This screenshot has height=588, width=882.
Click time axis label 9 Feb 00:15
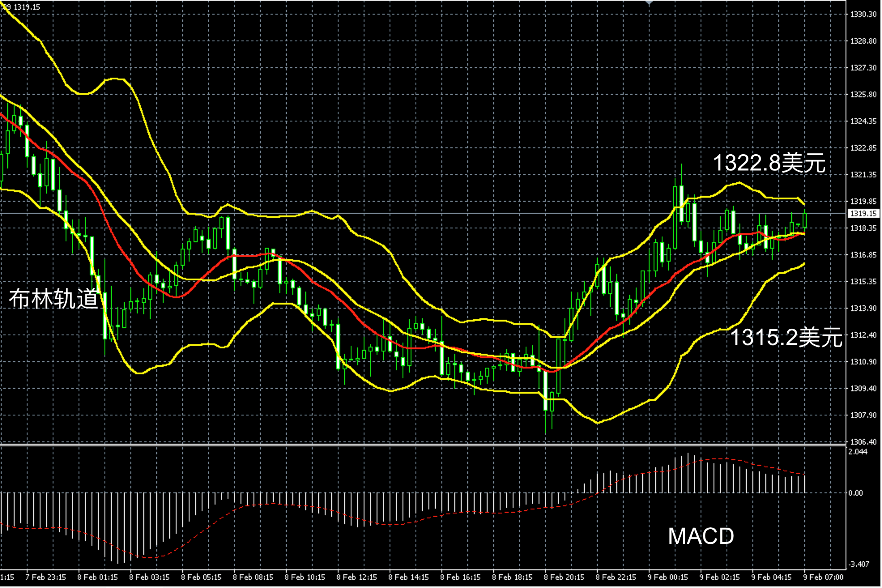click(x=668, y=577)
